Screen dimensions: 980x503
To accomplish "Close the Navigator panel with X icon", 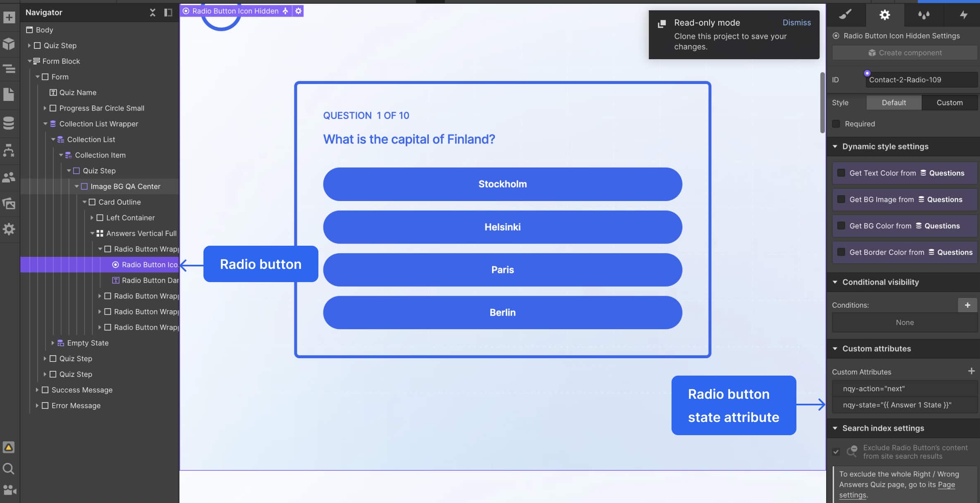I will (x=153, y=12).
